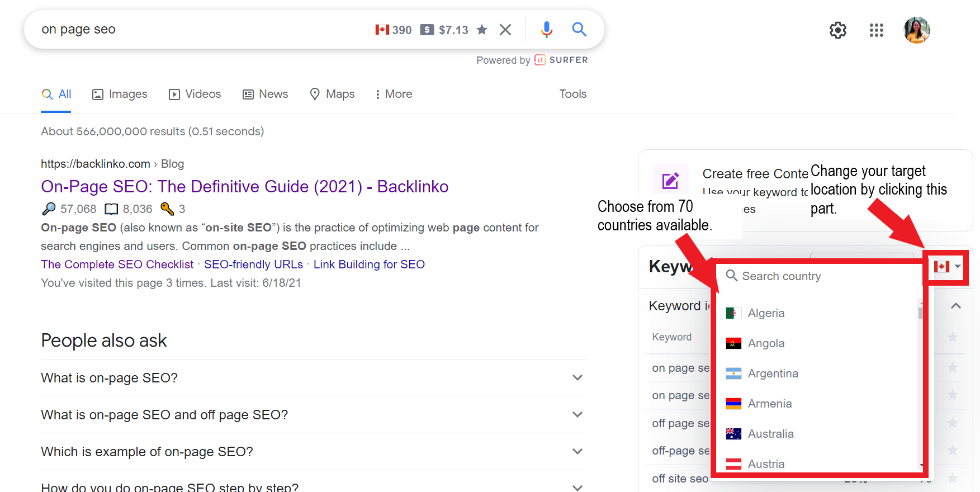Open the Link Building for SEO sitelink
This screenshot has width=980, height=492.
369,264
